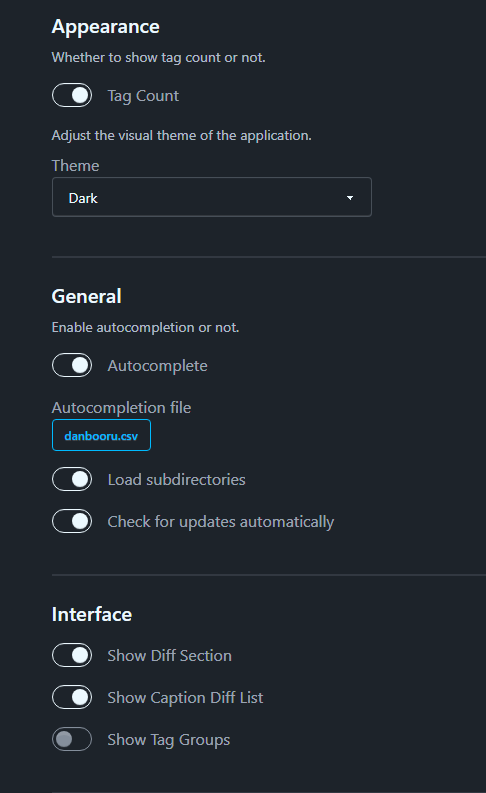Click the Load subdirectories label
Screen dimensions: 486x793
(x=176, y=479)
